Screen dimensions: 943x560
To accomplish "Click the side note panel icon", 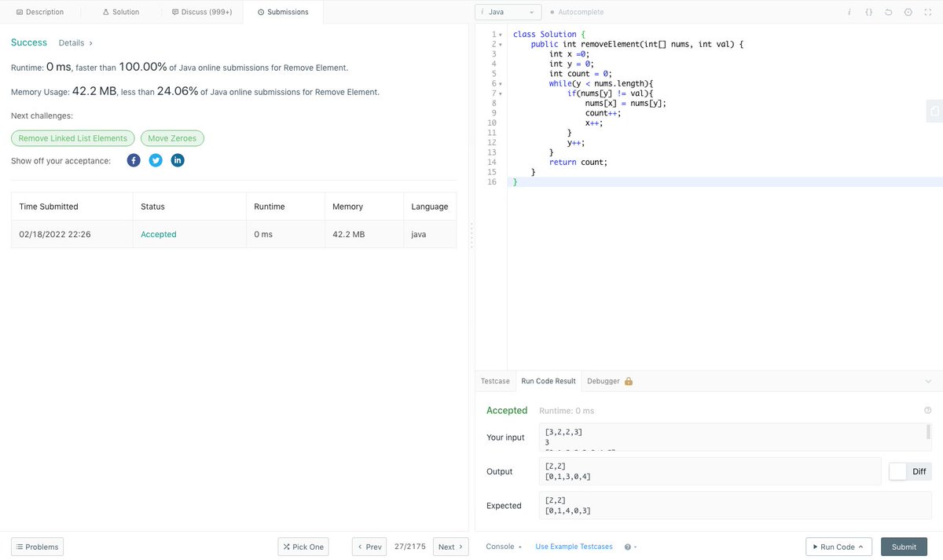I will [934, 112].
